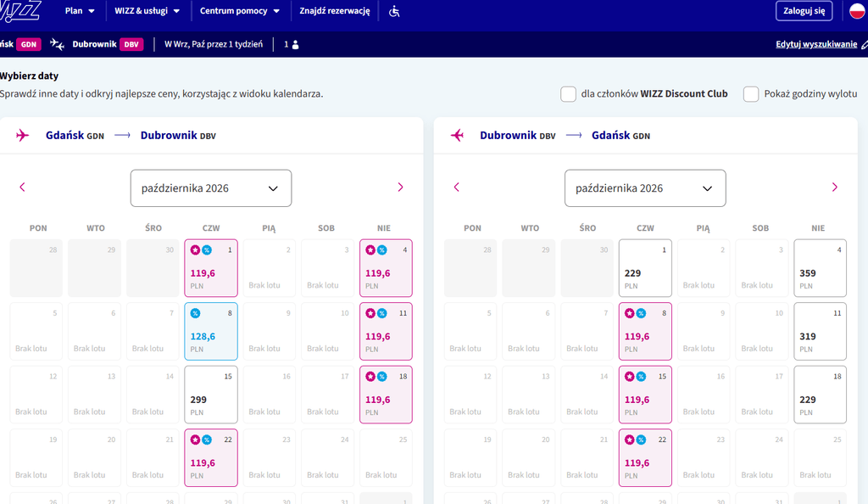The width and height of the screenshot is (868, 504).
Task: Enable the WIZZ Discount Club checkbox
Action: (x=568, y=94)
